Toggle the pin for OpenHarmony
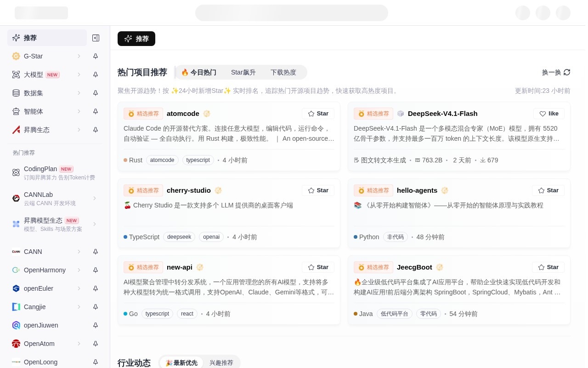 pos(96,270)
